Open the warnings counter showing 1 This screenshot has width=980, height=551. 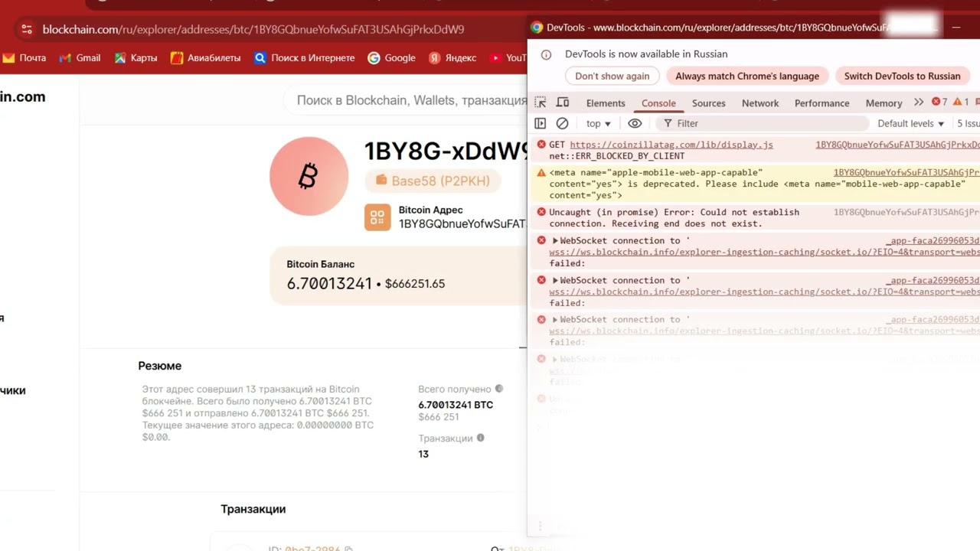click(961, 103)
